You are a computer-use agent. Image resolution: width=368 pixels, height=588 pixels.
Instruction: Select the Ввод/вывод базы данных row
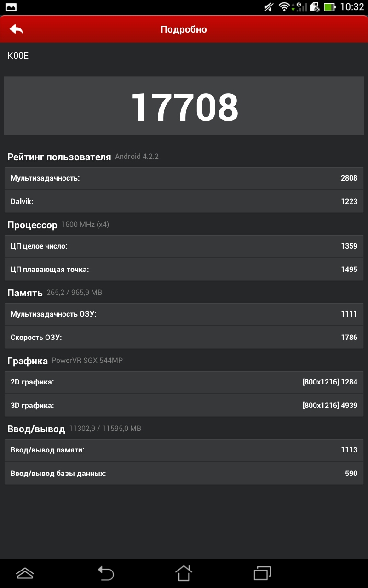coord(184,473)
